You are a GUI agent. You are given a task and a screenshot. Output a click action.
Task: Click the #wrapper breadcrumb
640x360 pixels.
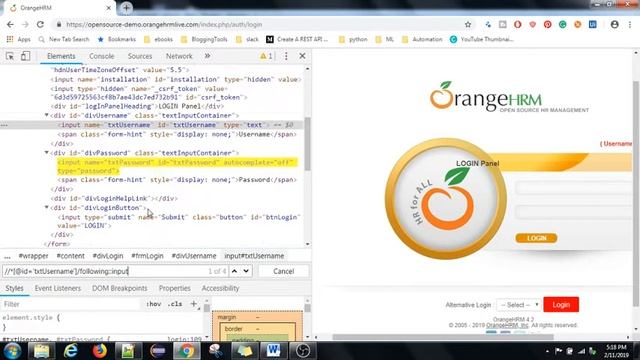[33, 256]
